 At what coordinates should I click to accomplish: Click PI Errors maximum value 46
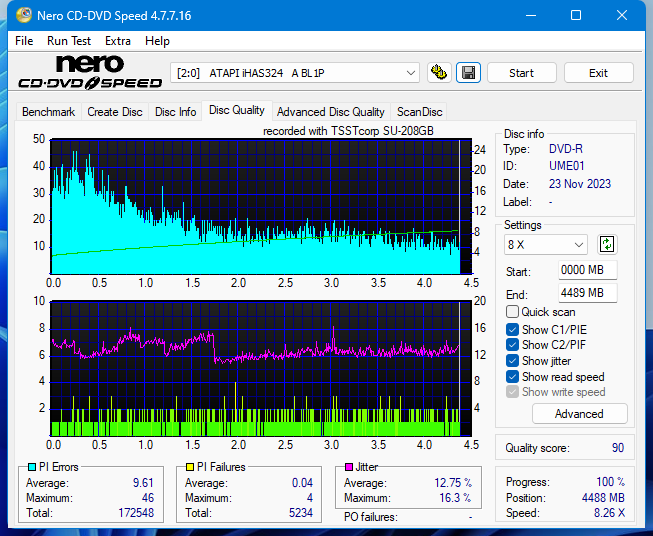[148, 498]
